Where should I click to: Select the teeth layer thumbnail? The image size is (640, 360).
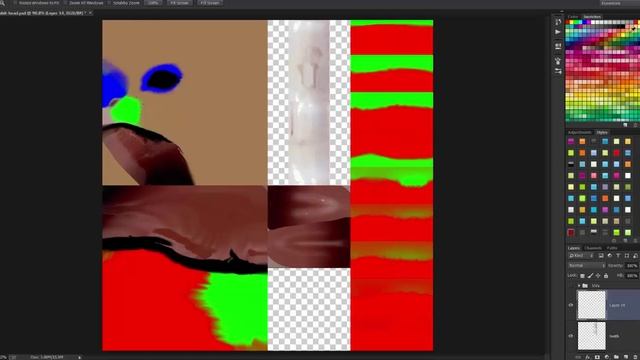pyautogui.click(x=591, y=336)
